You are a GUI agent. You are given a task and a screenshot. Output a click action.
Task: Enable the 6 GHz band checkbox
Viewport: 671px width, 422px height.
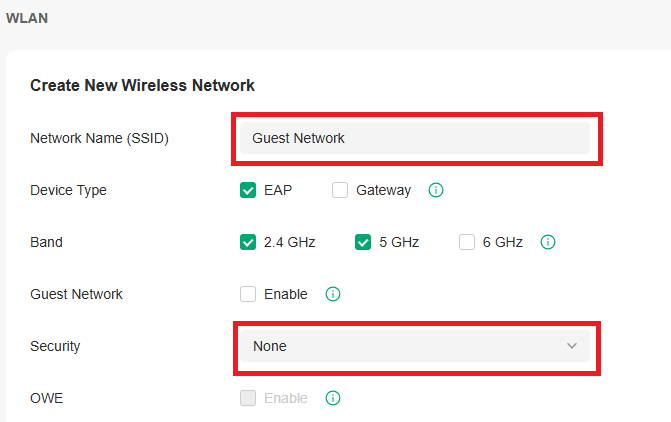[466, 242]
